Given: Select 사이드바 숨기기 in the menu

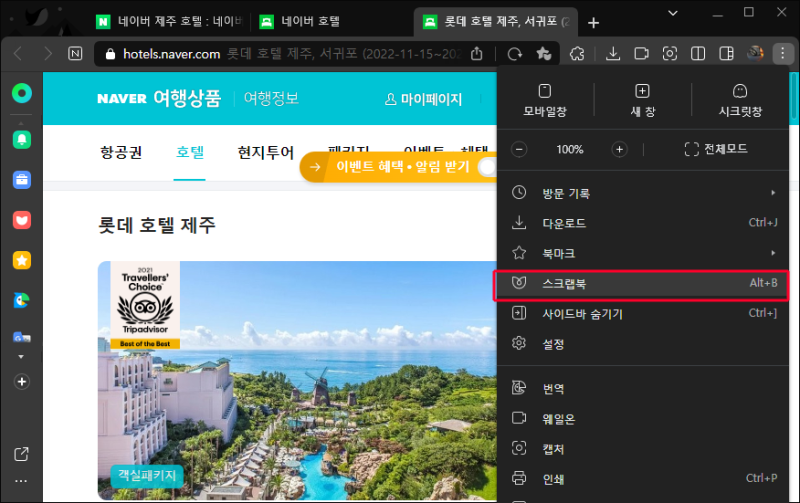Looking at the screenshot, I should pyautogui.click(x=643, y=313).
